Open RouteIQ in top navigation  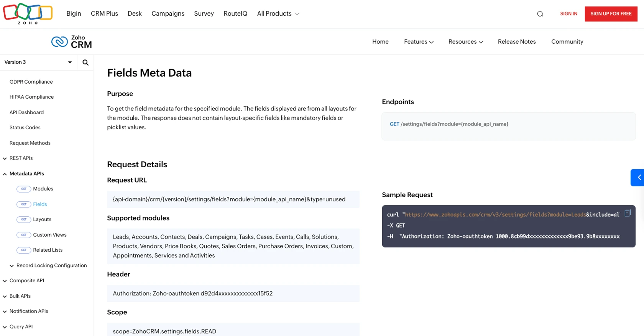click(x=235, y=13)
